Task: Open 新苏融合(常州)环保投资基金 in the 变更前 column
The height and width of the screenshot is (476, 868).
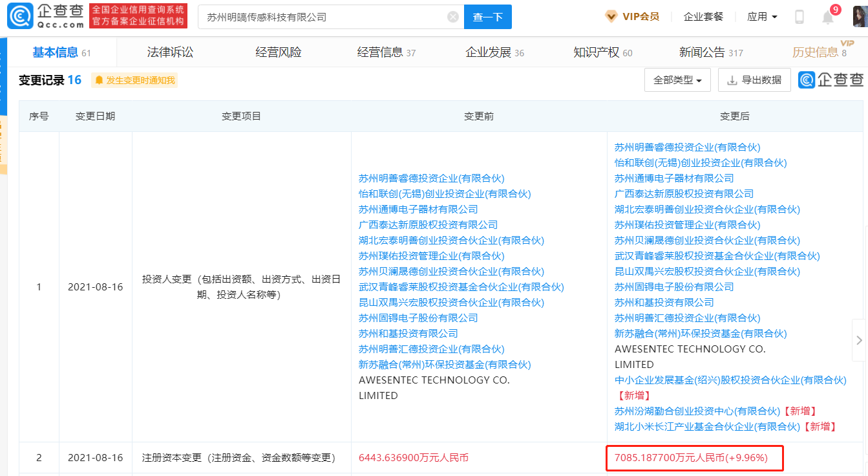Action: point(445,365)
